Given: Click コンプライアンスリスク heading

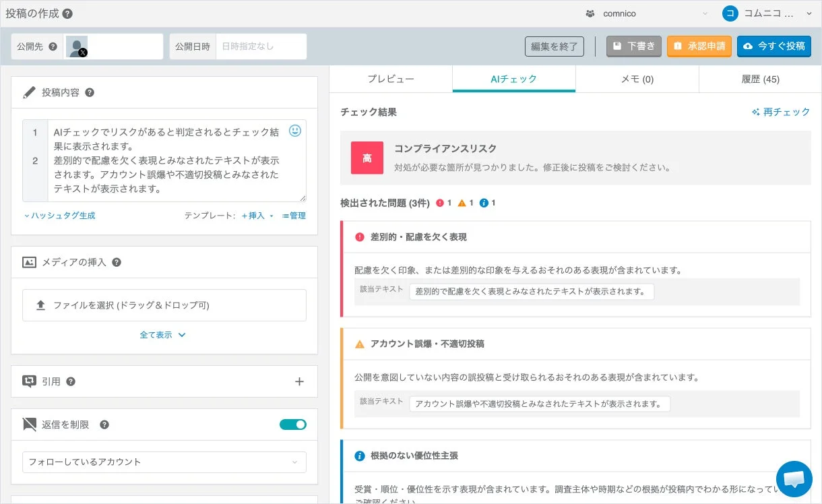Looking at the screenshot, I should click(x=445, y=148).
